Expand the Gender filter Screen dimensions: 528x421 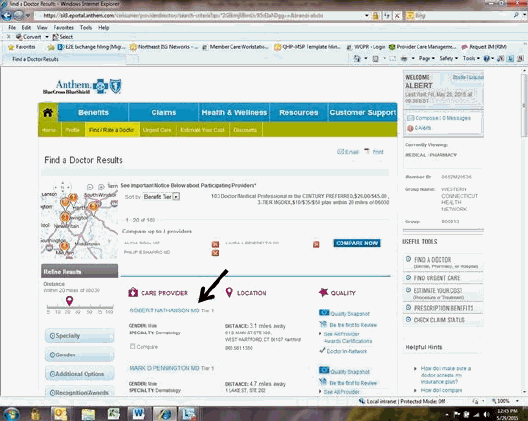(79, 355)
